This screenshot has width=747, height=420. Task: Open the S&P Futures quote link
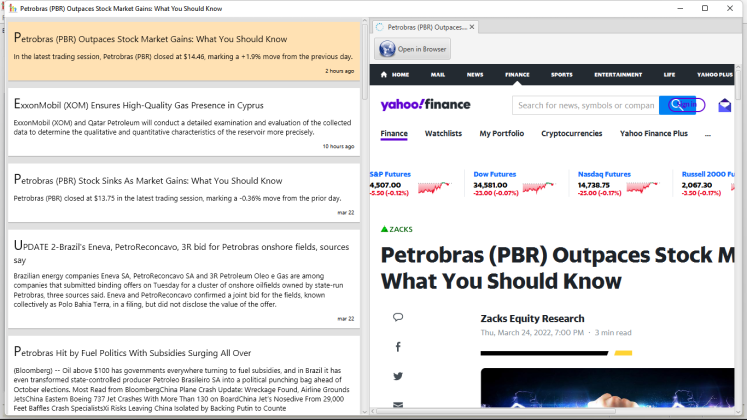(390, 174)
